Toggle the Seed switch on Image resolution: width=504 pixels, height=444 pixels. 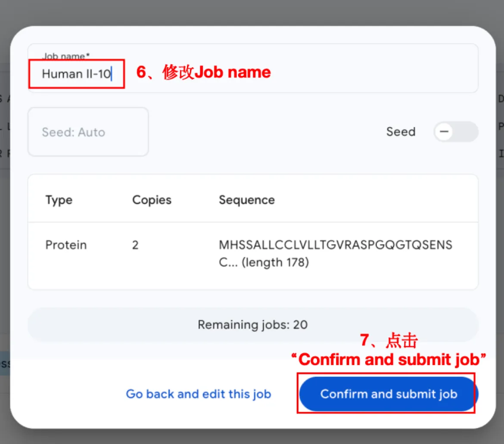pos(456,132)
